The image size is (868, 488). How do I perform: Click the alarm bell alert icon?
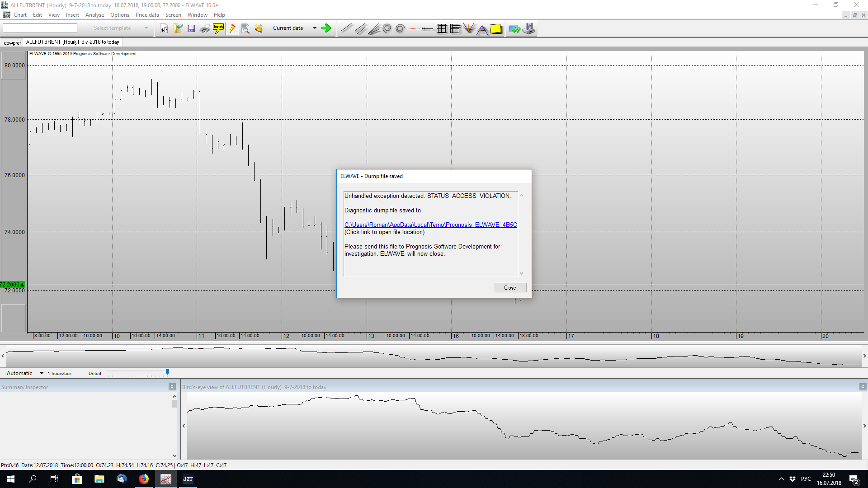click(259, 28)
